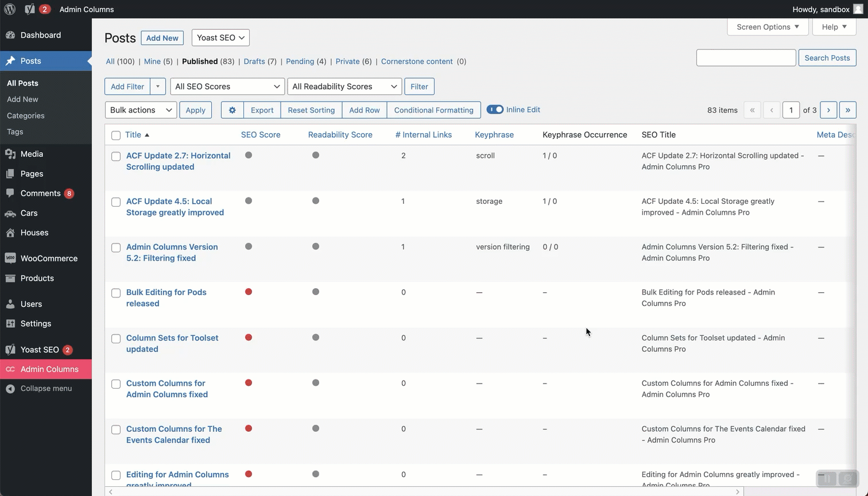Open Media from the sidebar
Image resolution: width=868 pixels, height=496 pixels.
pyautogui.click(x=32, y=154)
